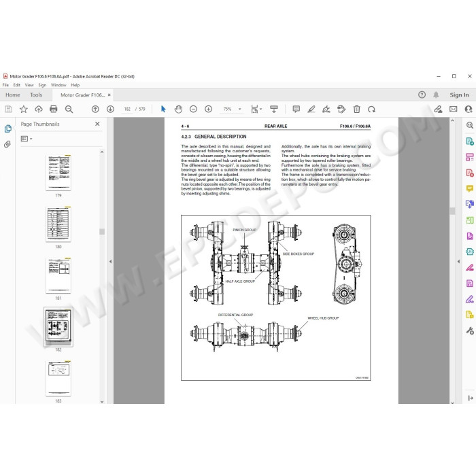Click the share with others person icon
This screenshot has width=476, height=476.
pos(469,109)
